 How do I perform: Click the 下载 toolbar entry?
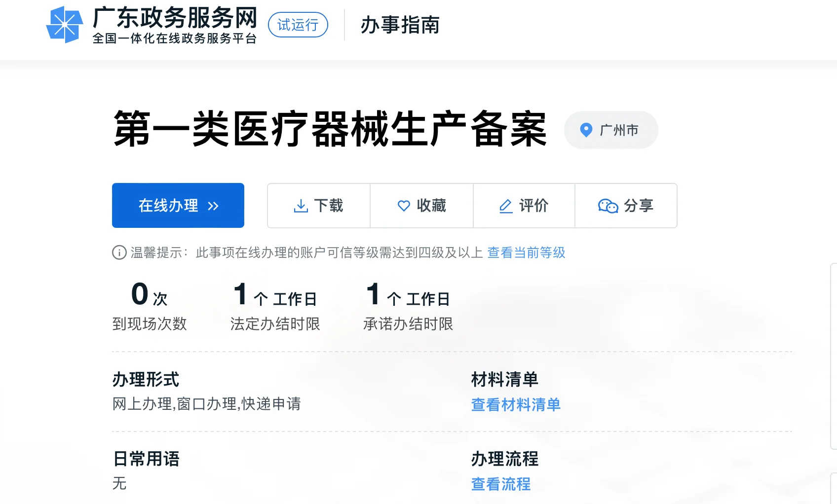coord(318,206)
